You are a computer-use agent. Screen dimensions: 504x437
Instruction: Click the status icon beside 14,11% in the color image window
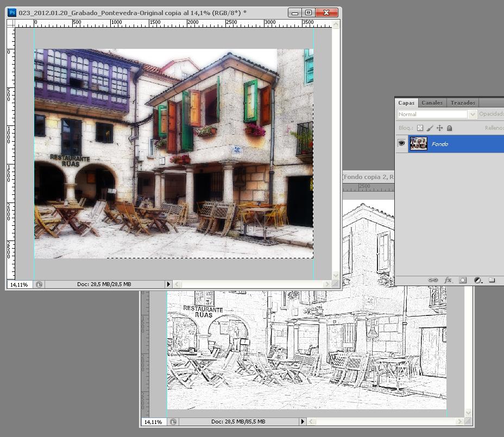point(39,284)
